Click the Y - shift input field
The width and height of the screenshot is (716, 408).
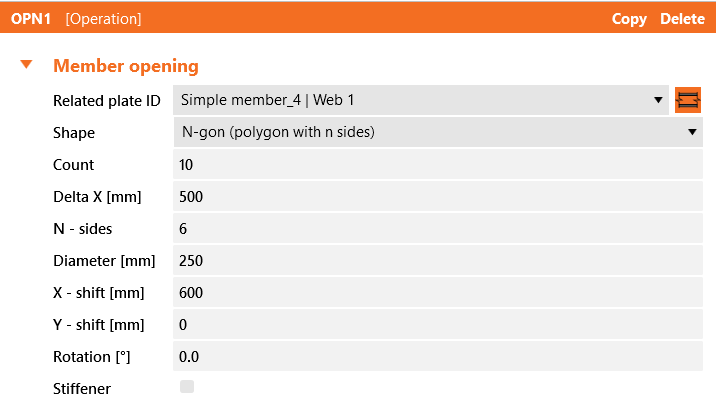click(x=438, y=324)
